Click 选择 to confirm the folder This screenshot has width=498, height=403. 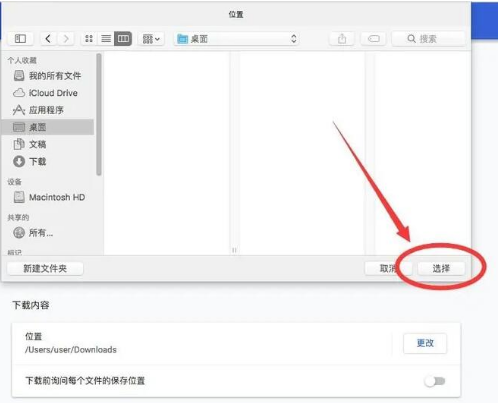point(441,268)
